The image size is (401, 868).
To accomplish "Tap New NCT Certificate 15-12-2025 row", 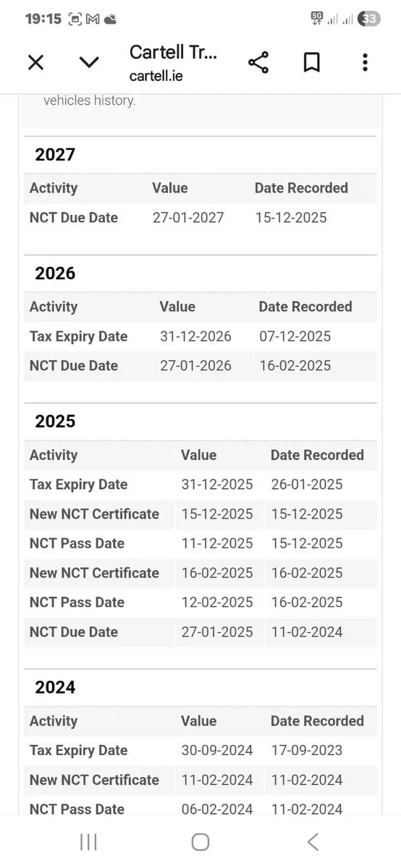I will click(x=200, y=514).
